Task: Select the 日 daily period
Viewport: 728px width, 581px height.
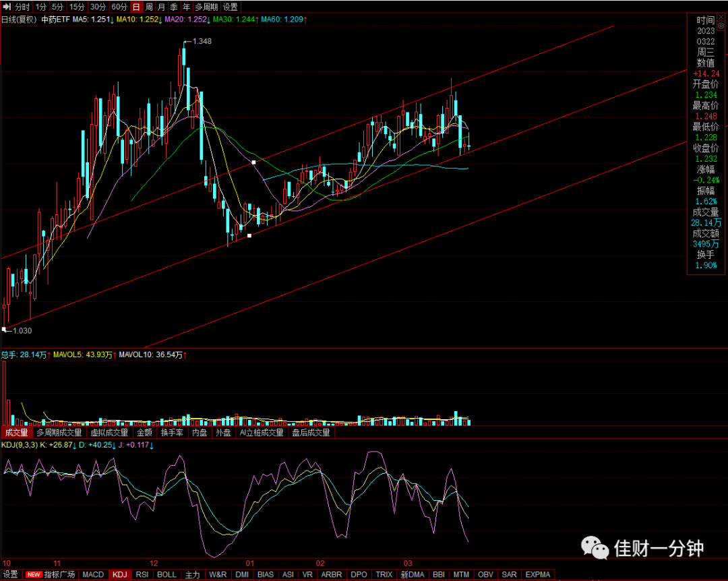Action: pos(136,7)
